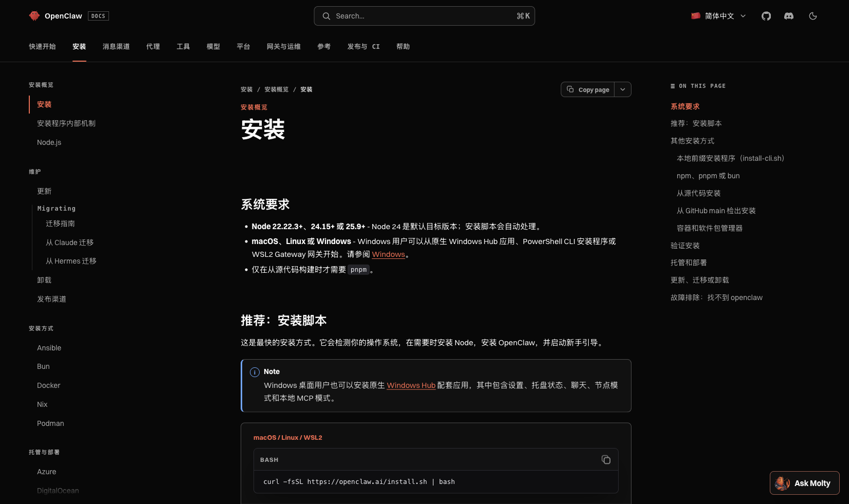Jump to 故障排除 section in outline
The height and width of the screenshot is (504, 849).
(x=716, y=297)
